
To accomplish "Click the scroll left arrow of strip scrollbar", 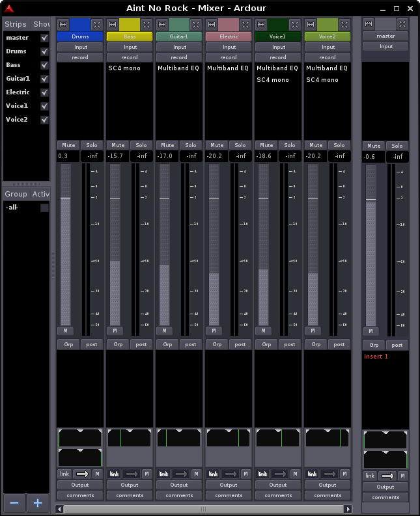I will point(59,509).
